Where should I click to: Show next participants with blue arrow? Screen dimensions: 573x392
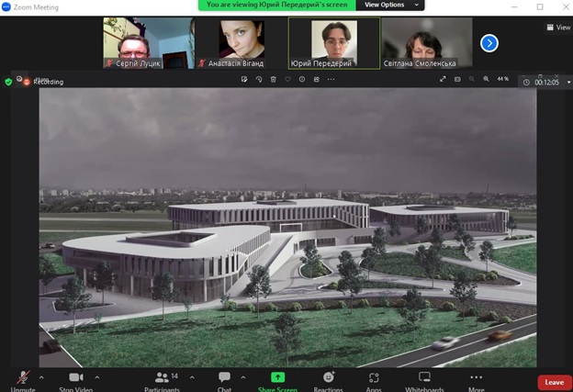tap(489, 43)
